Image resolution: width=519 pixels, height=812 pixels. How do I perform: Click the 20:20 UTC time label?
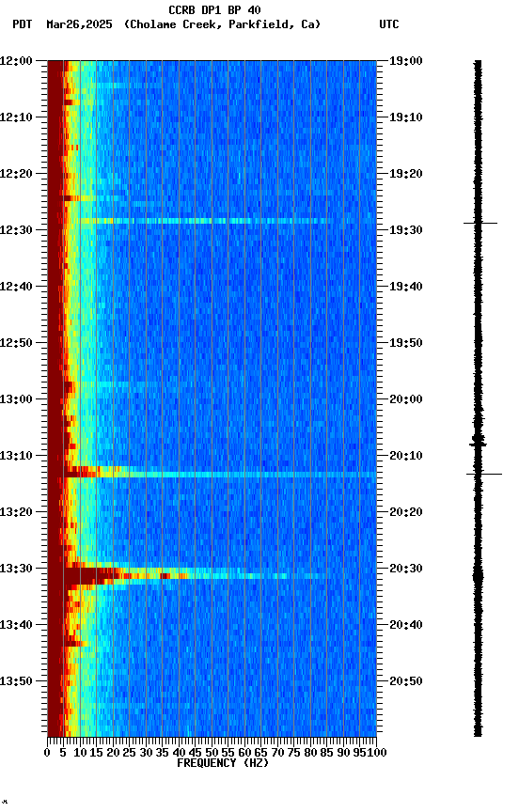coord(406,513)
